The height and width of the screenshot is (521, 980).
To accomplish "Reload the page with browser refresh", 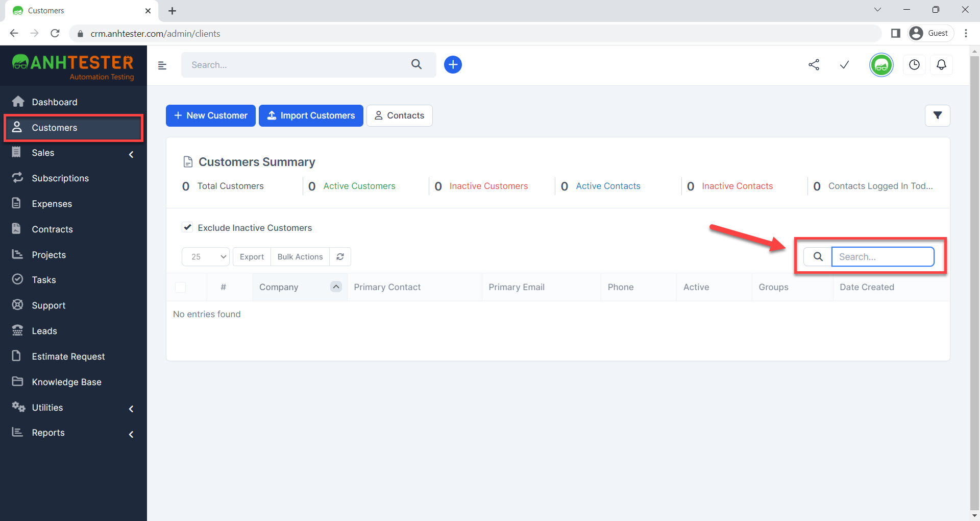I will point(55,33).
